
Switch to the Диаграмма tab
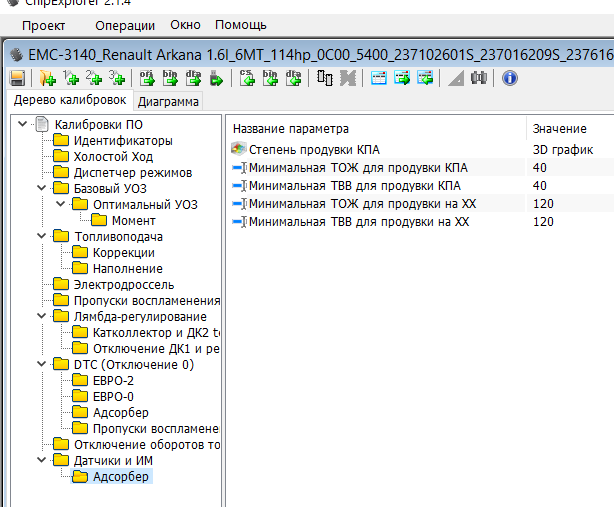[168, 101]
